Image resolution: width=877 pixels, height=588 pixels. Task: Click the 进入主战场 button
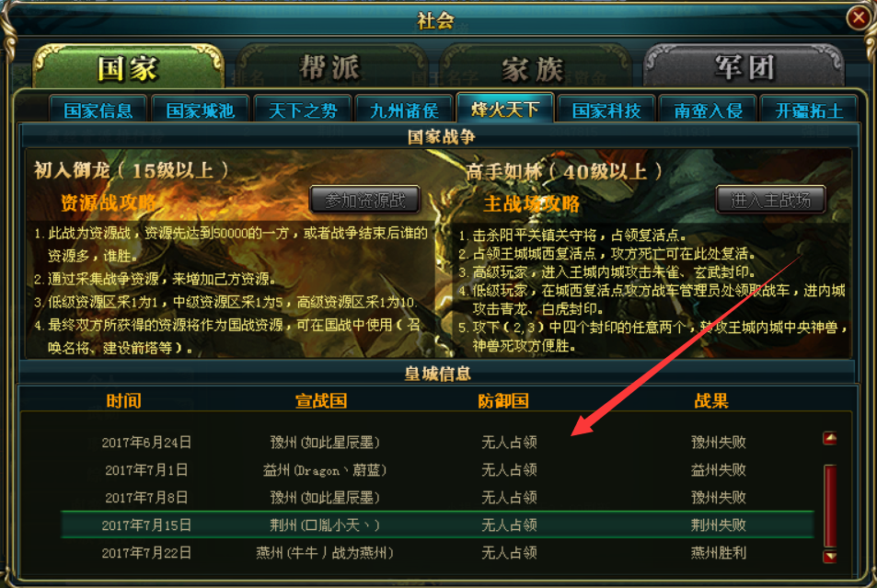(x=771, y=200)
